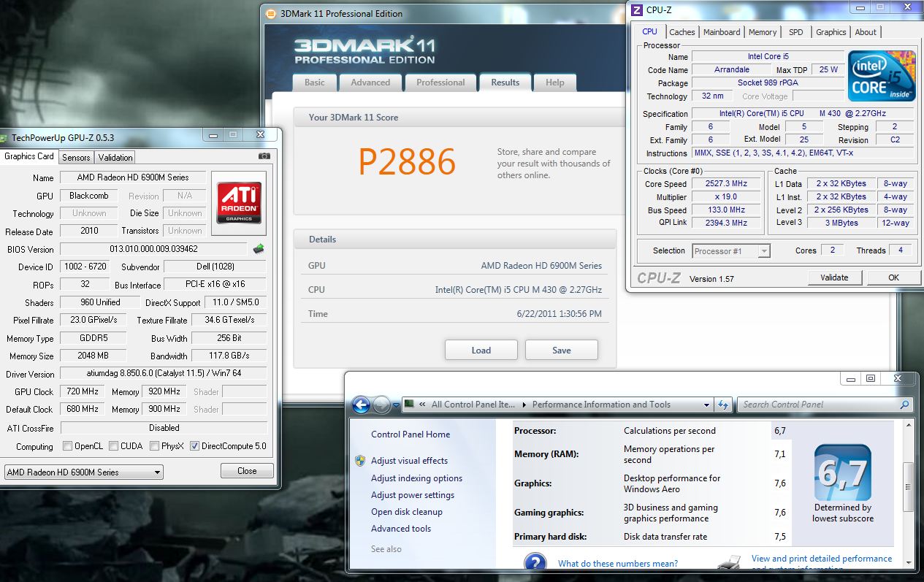Image resolution: width=924 pixels, height=582 pixels.
Task: Open the Help tab in 3DMark 11
Action: [555, 83]
